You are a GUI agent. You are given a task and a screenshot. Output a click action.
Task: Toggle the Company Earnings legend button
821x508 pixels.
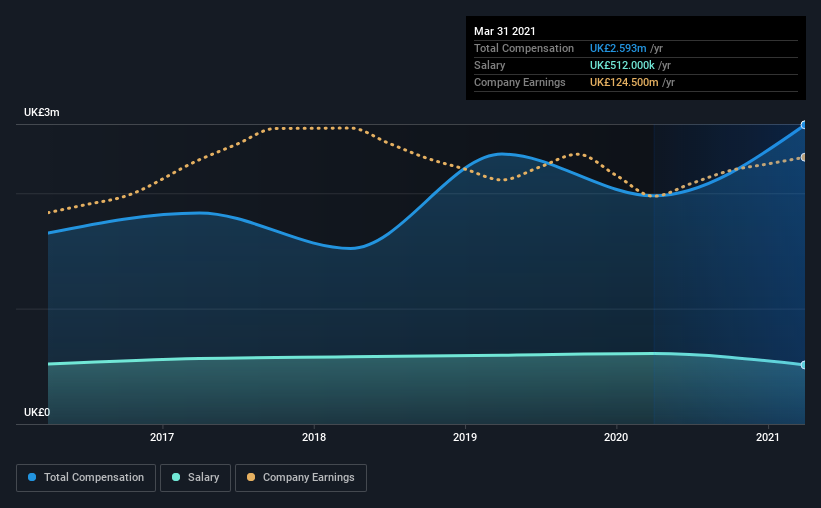(301, 478)
